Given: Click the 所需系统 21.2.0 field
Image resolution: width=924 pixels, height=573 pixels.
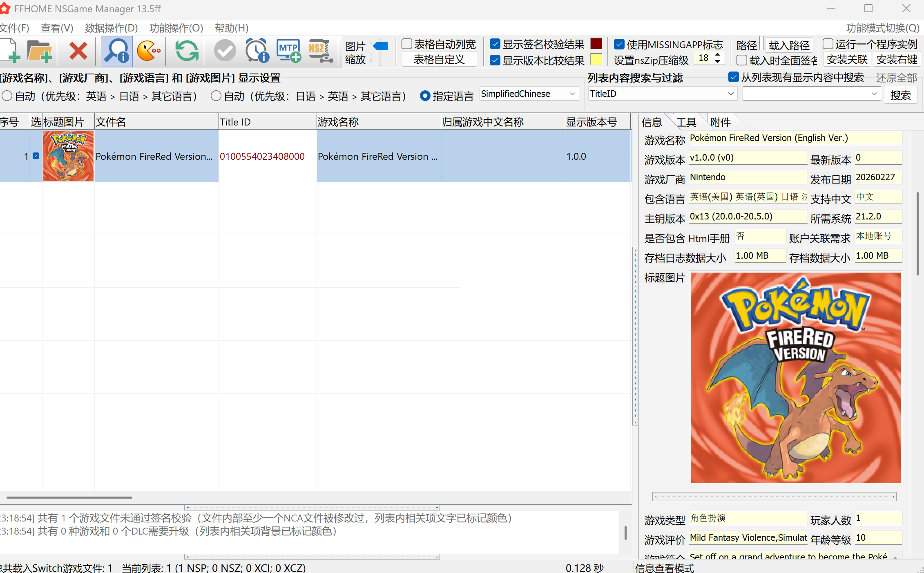Looking at the screenshot, I should pyautogui.click(x=879, y=217).
